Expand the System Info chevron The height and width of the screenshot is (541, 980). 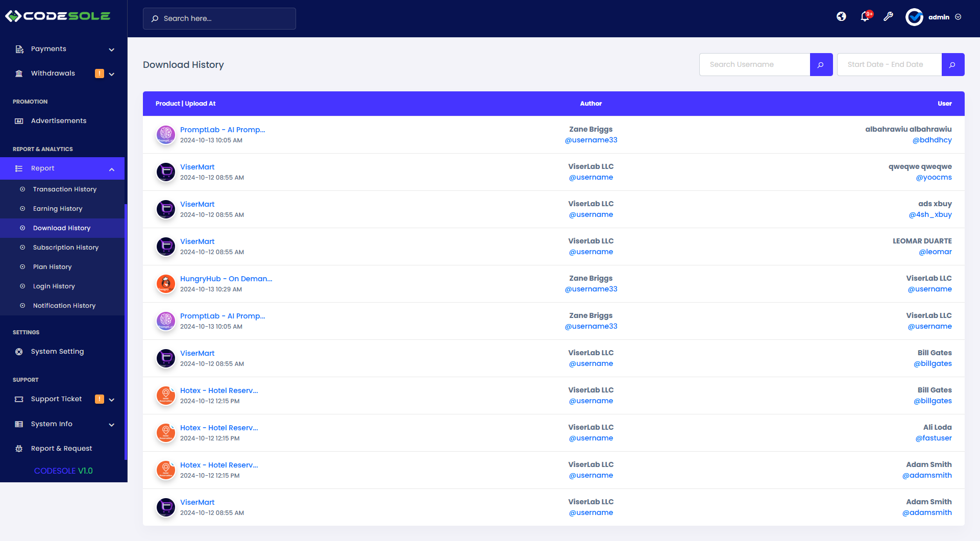[112, 425]
